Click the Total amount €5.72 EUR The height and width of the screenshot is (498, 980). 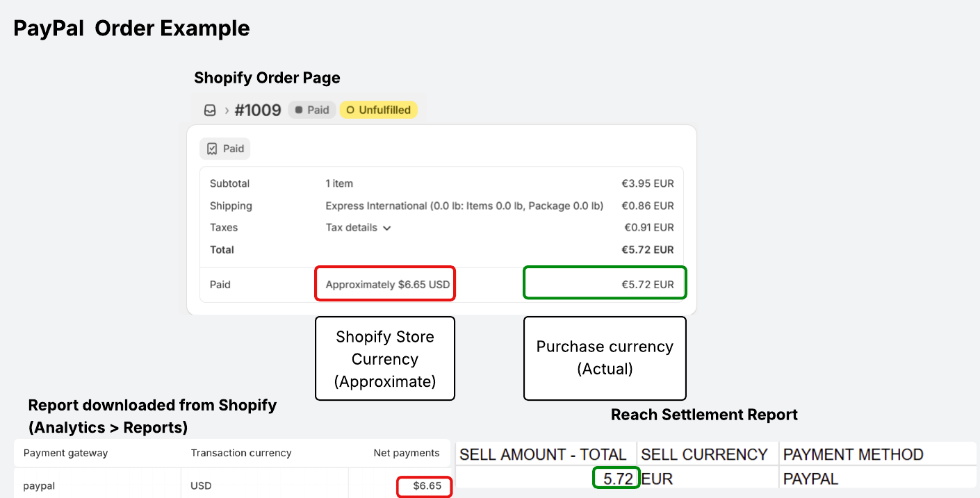648,249
